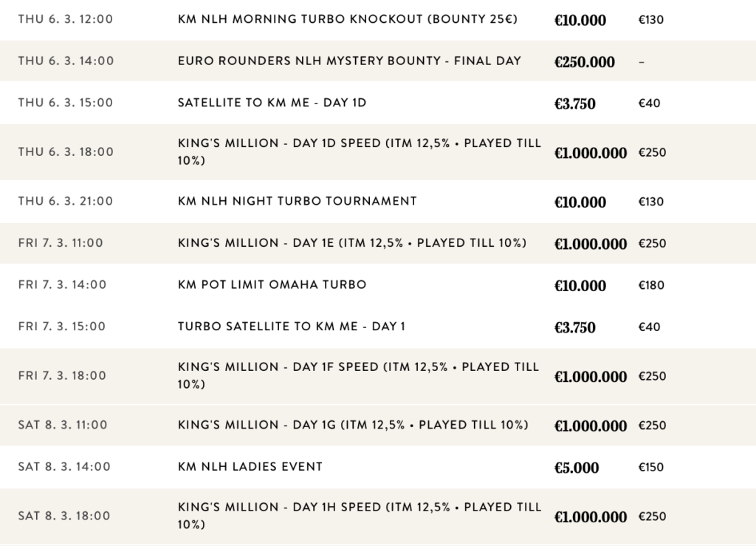Click the FRI 7. 3. 15:00 date
The image size is (756, 546).
62,327
